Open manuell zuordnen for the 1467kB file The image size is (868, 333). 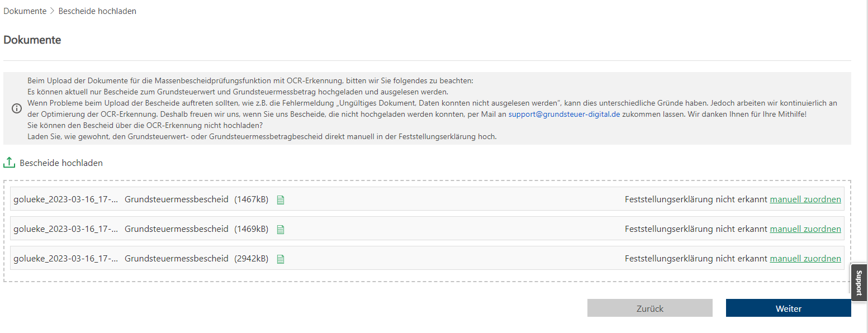click(805, 199)
